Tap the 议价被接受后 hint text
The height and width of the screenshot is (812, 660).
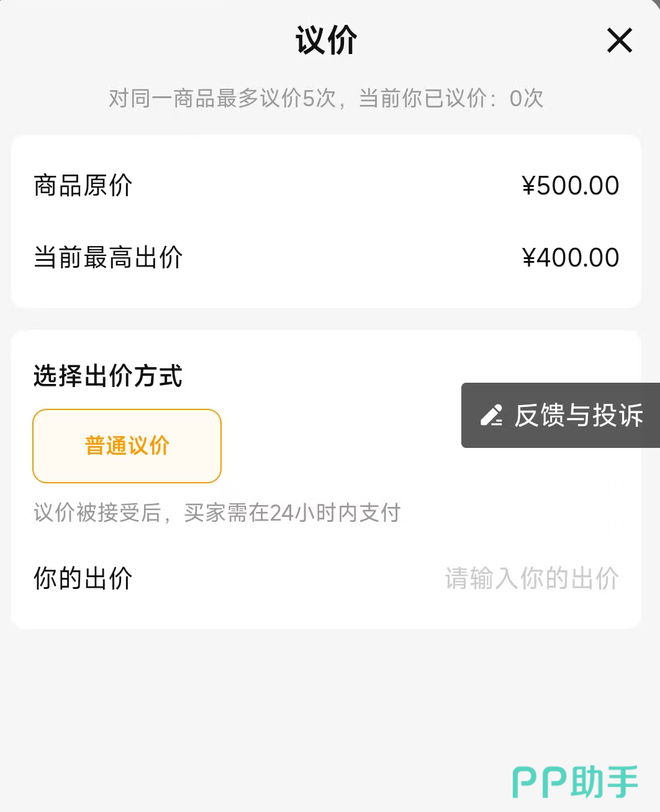pos(97,513)
